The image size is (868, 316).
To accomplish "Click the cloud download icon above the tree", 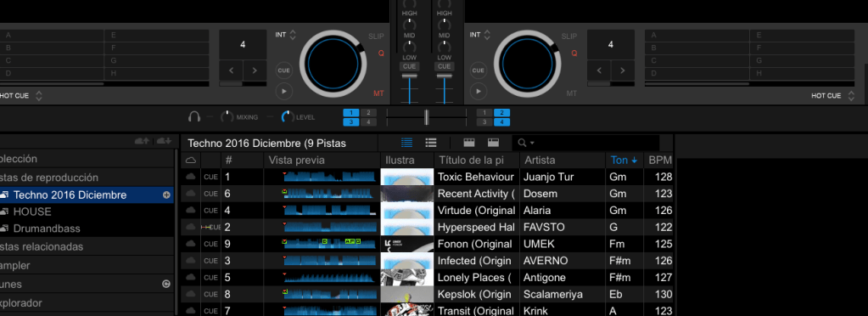I will [x=164, y=142].
